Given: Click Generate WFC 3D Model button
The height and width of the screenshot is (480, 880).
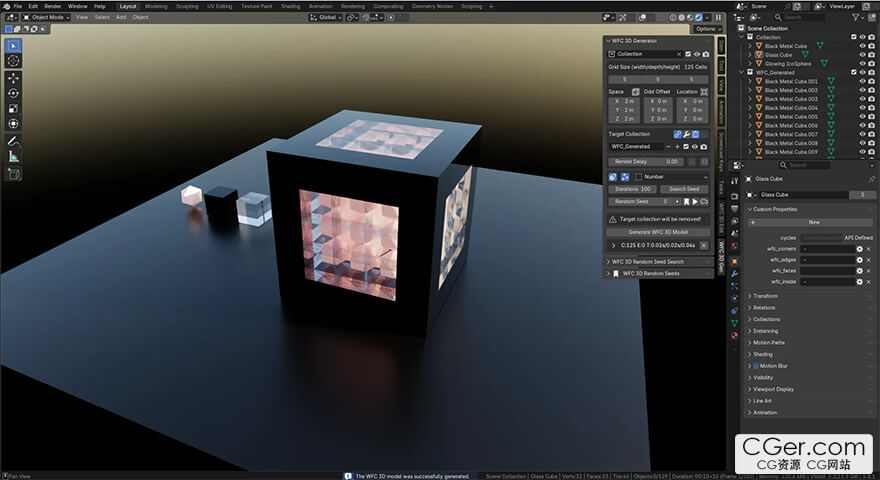Looking at the screenshot, I should [x=658, y=232].
